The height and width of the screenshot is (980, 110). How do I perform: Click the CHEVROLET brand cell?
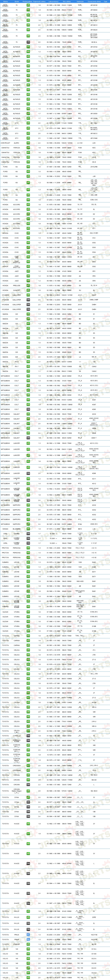tap(5, 143)
